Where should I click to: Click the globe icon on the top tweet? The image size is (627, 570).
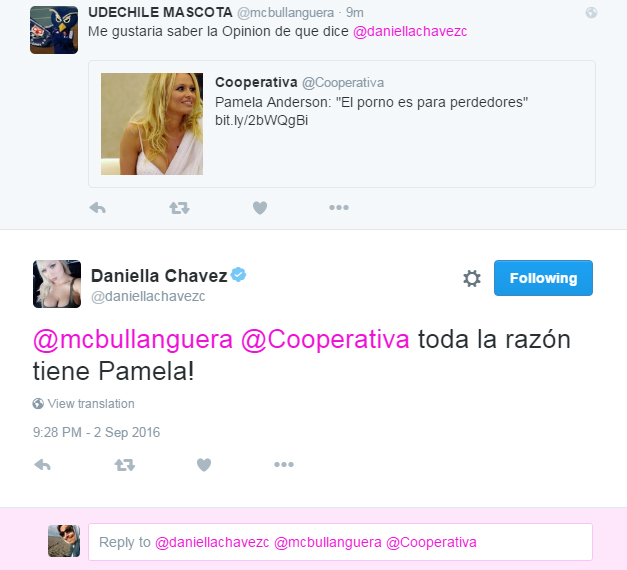[591, 13]
